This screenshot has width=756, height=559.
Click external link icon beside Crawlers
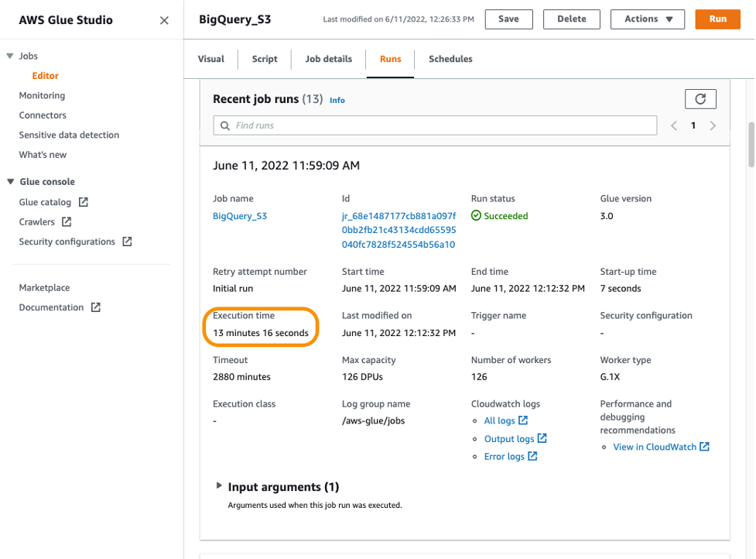coord(67,222)
